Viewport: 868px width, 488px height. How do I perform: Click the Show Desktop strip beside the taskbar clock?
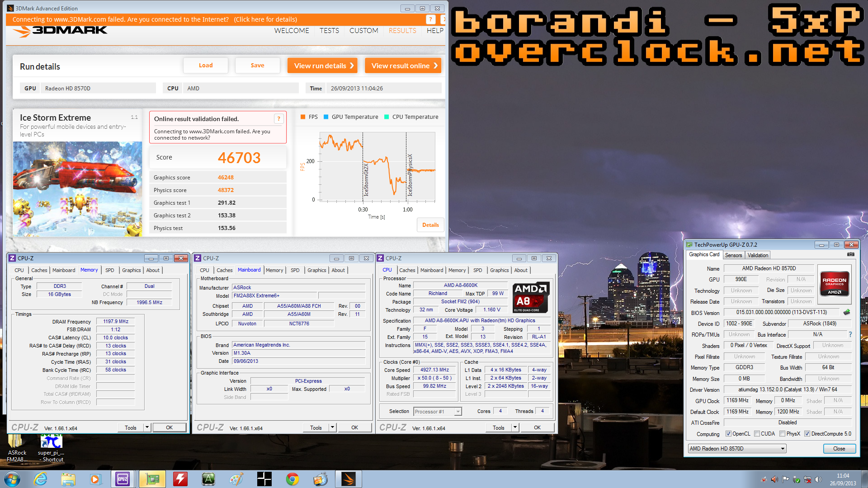865,479
